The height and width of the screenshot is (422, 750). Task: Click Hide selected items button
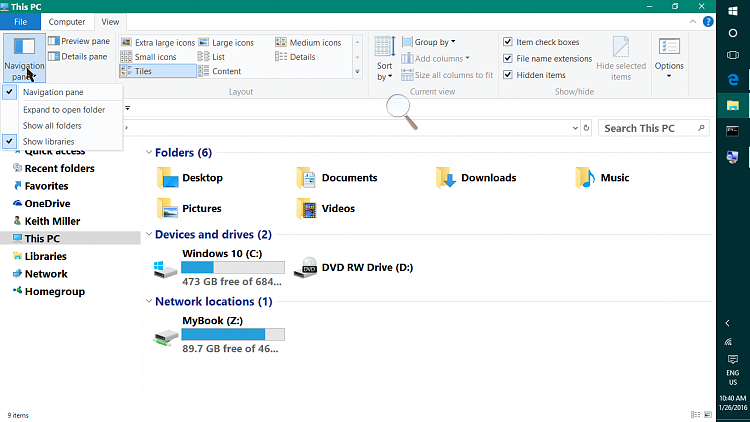(x=621, y=58)
